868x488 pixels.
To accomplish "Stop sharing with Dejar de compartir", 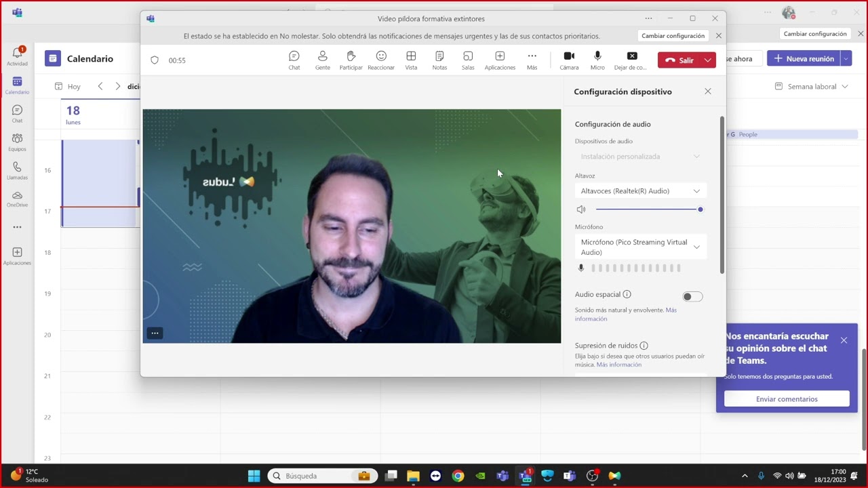I will (631, 60).
